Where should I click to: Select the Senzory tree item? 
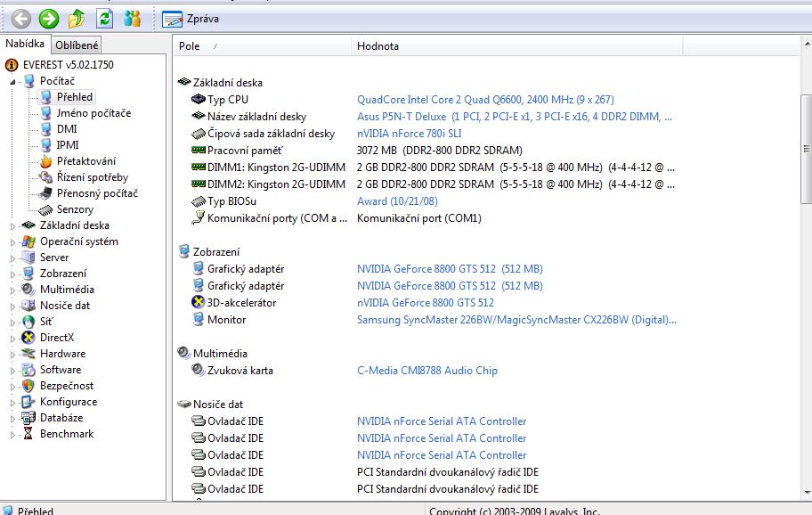[x=75, y=209]
